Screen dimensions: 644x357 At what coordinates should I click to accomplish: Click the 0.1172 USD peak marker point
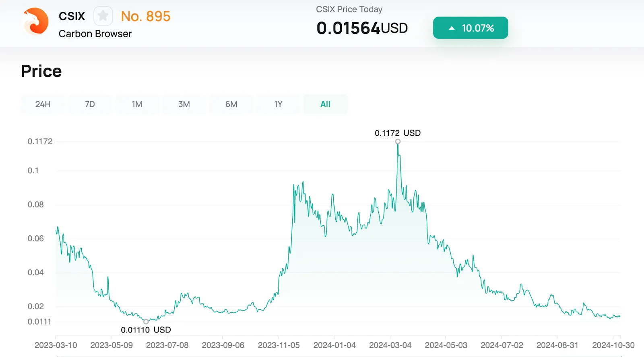point(398,141)
